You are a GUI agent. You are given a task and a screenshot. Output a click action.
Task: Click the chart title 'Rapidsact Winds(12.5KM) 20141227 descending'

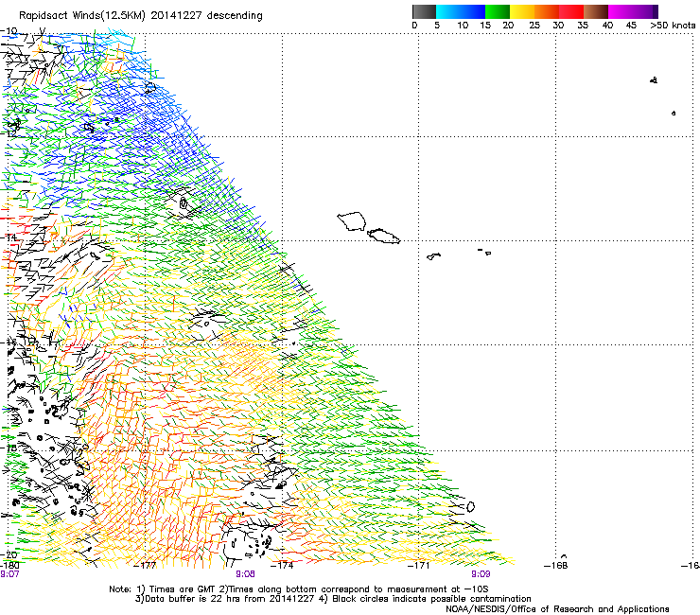pos(141,16)
